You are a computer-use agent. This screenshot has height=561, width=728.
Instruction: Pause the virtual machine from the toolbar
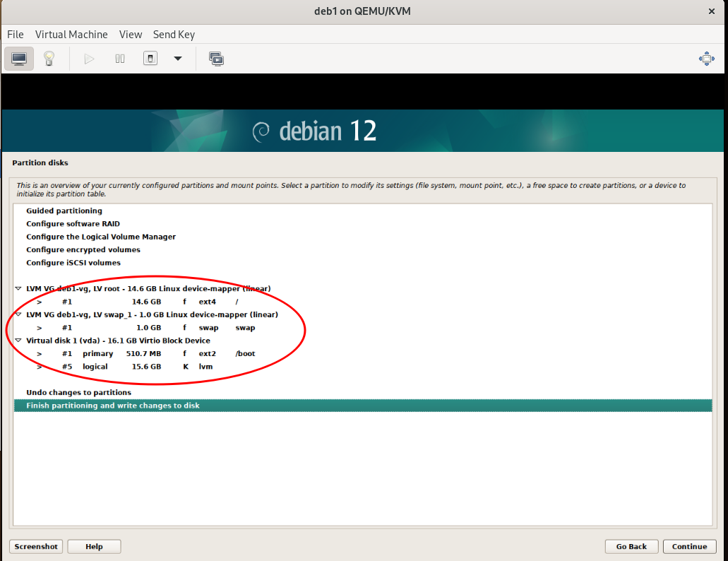[119, 59]
